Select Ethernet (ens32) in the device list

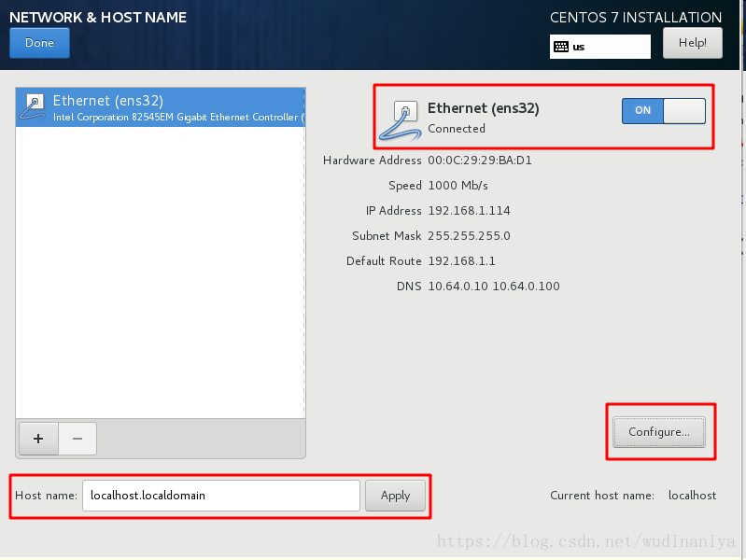tap(161, 107)
